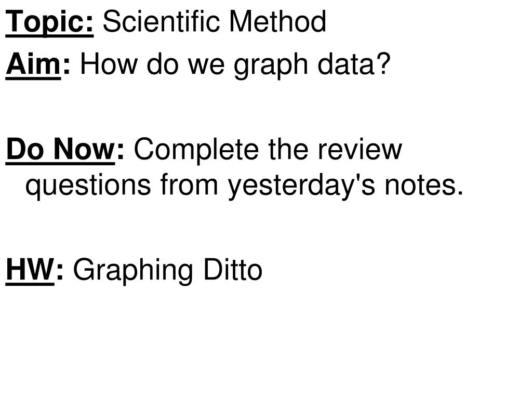Click the word 'from' on the indented line
Screen dimensions: 532x399
pos(189,184)
